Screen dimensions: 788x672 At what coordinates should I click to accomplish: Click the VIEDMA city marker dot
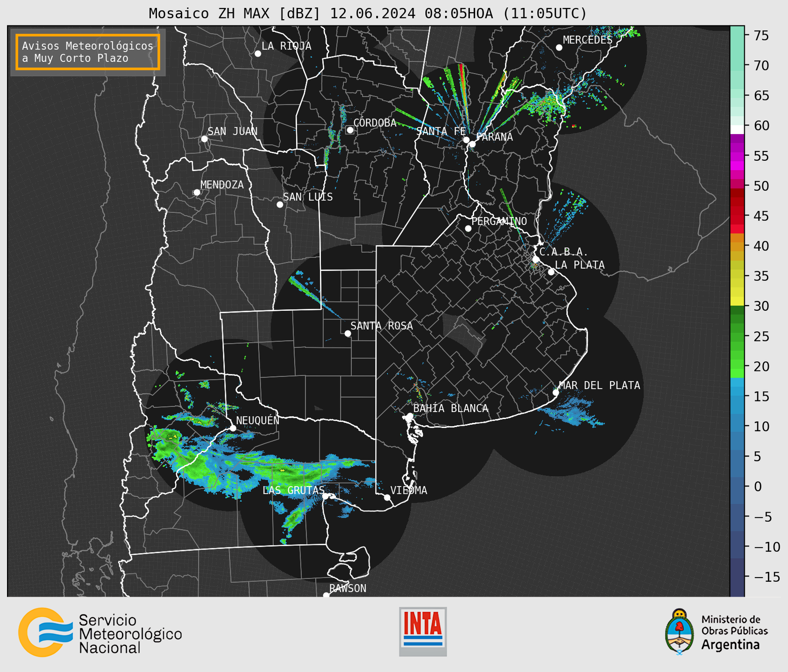pos(387,498)
